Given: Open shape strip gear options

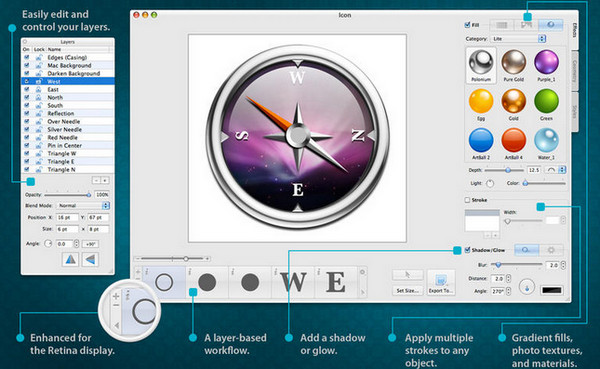Looking at the screenshot, I should click(x=362, y=272).
